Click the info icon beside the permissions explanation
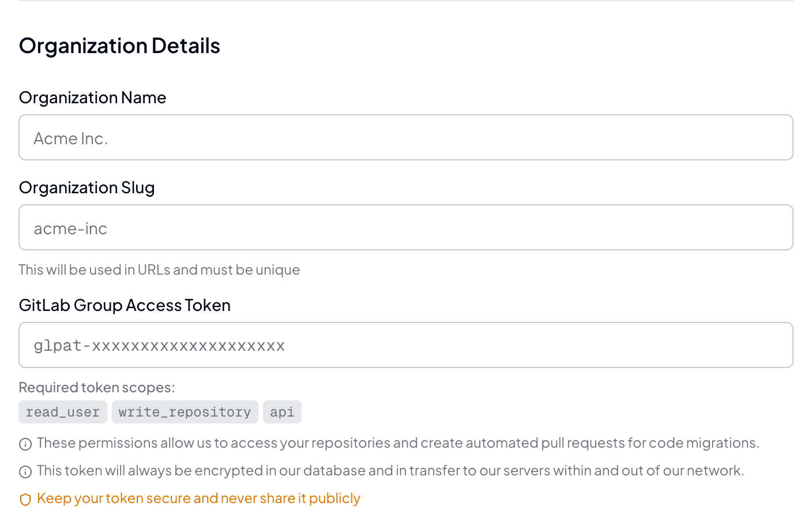 [x=25, y=444]
